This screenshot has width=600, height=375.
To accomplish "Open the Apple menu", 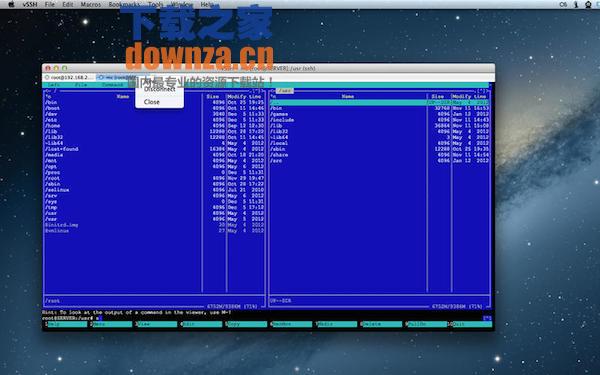I will pos(11,4).
